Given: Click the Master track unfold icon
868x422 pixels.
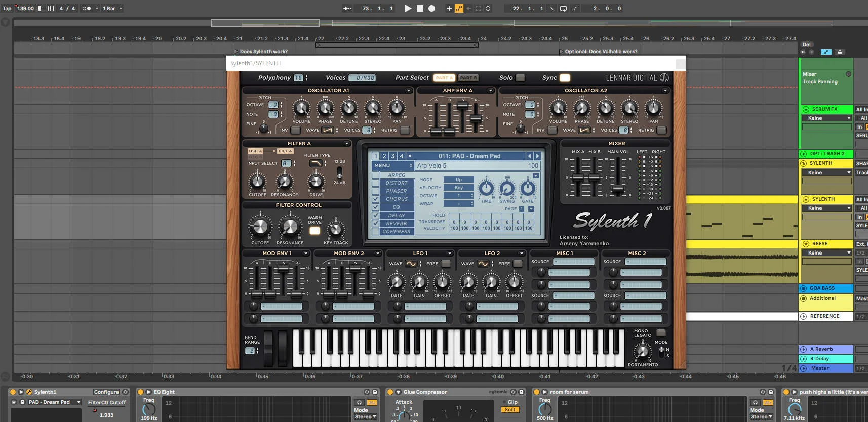Looking at the screenshot, I should coord(804,368).
